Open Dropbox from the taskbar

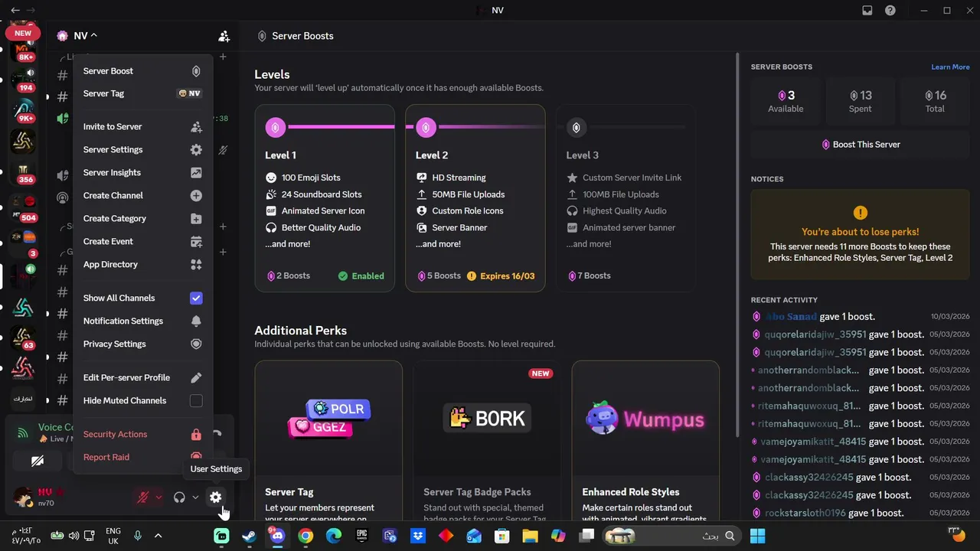[418, 536]
